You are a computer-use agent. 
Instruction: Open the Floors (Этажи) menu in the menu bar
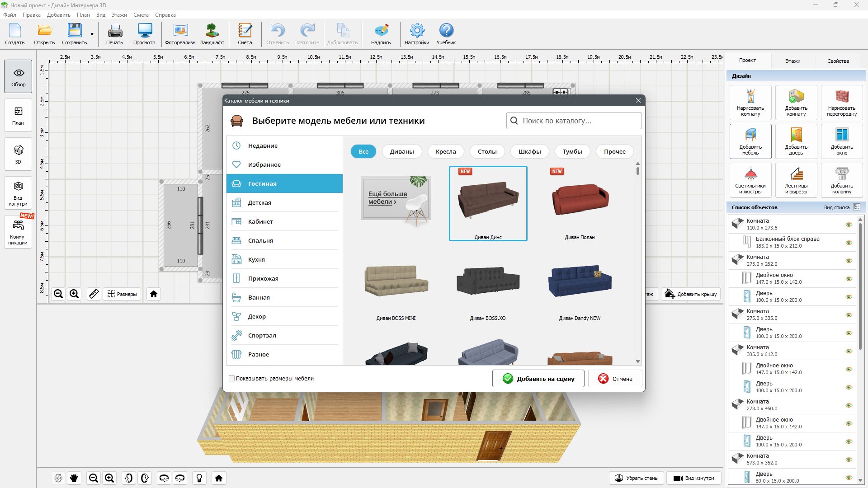(x=119, y=15)
